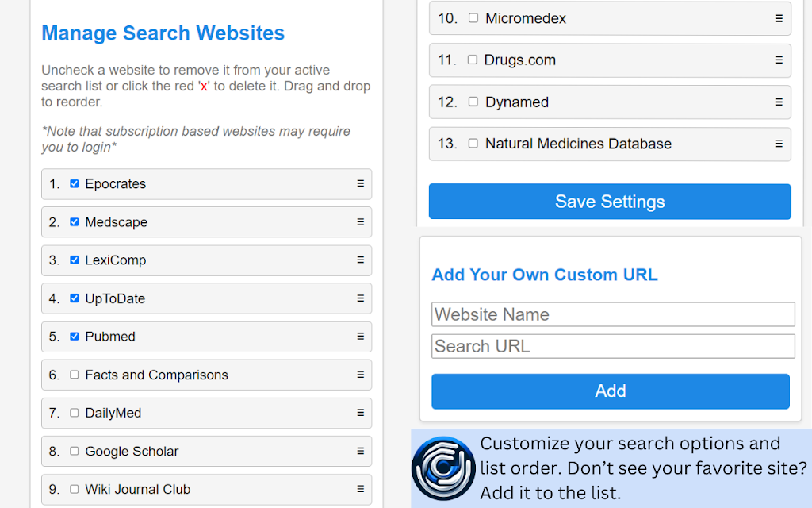Enable the Micromedex checkbox
This screenshot has width=812, height=508.
coord(473,17)
